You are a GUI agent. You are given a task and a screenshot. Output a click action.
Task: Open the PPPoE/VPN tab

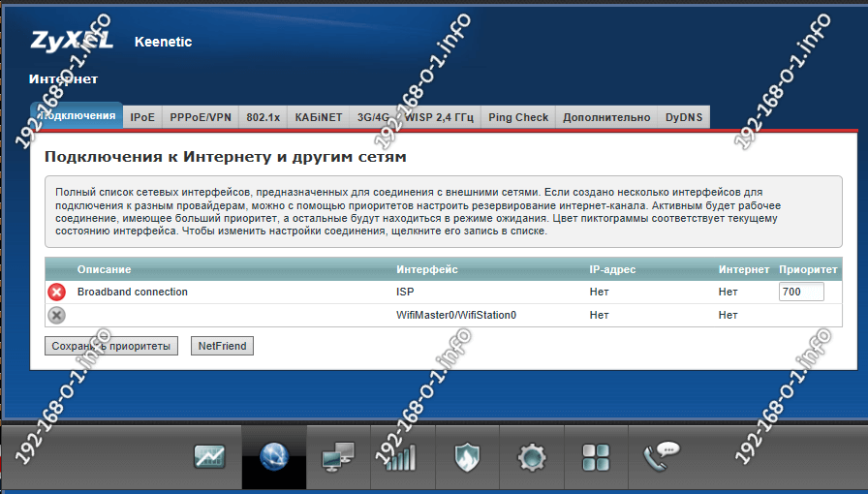coord(201,117)
